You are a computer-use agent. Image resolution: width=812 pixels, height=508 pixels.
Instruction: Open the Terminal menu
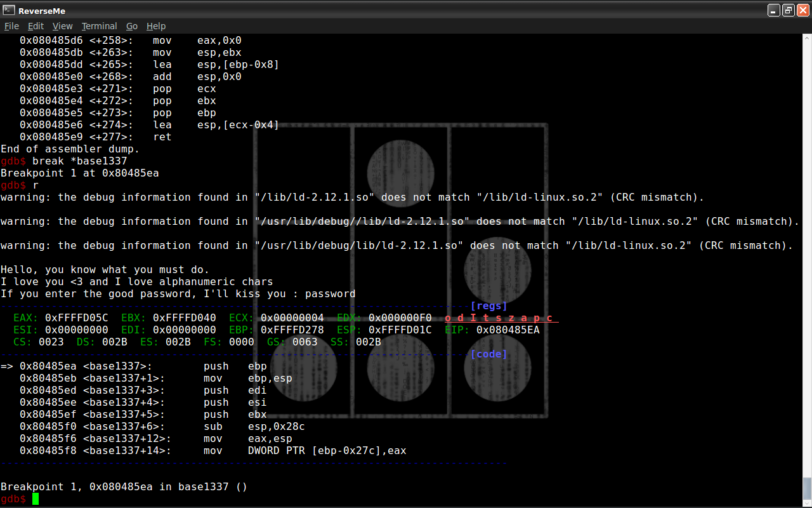[99, 26]
